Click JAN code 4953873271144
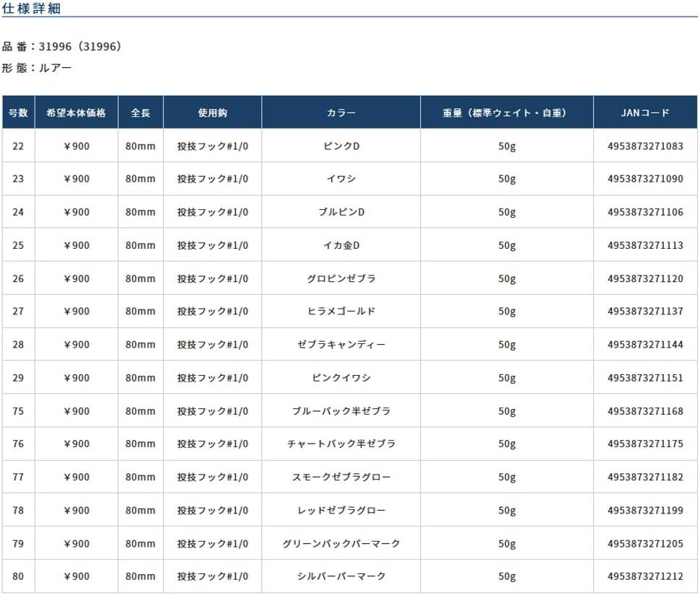700x595 pixels. 645,344
